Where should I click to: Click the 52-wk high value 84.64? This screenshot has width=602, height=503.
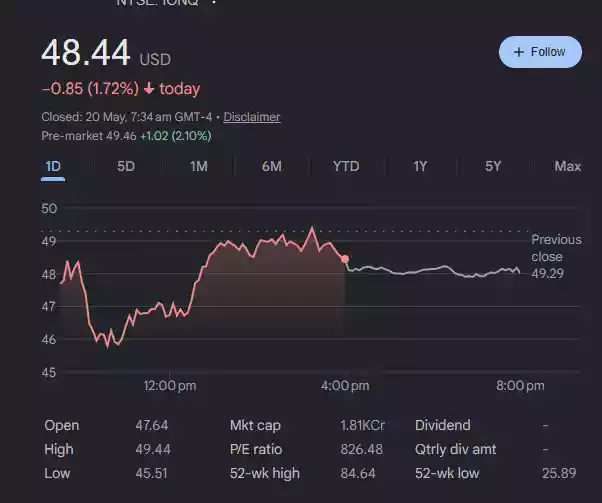click(x=357, y=473)
